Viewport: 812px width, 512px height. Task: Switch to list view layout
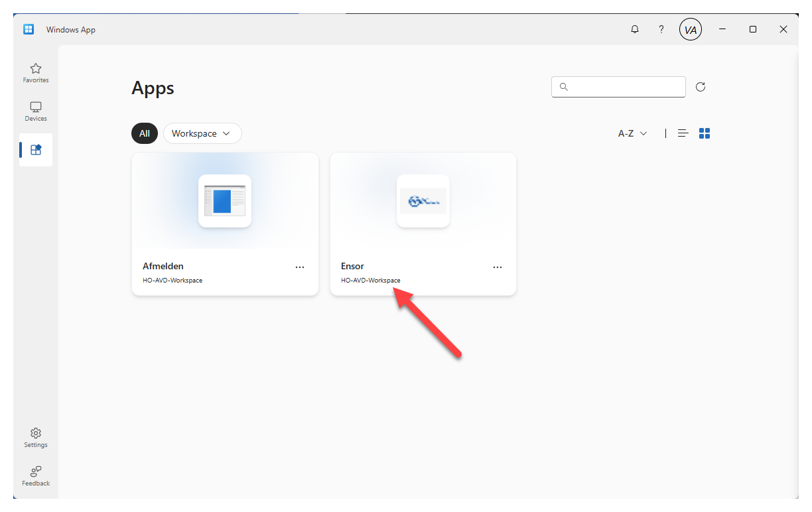pyautogui.click(x=683, y=133)
